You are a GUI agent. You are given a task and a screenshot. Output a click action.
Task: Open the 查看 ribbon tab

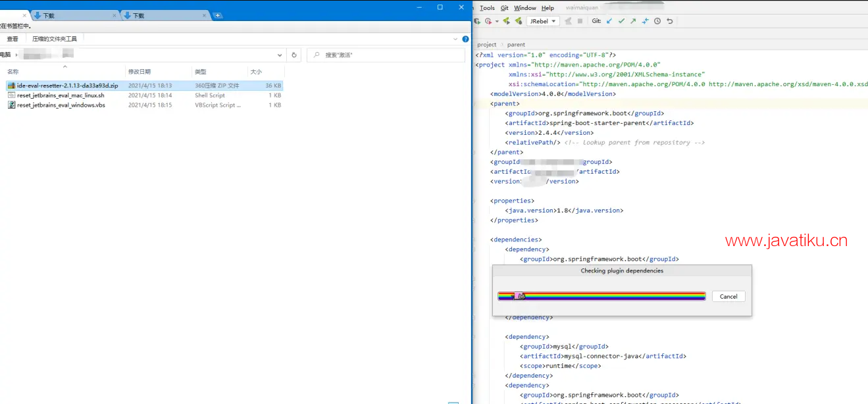tap(13, 39)
